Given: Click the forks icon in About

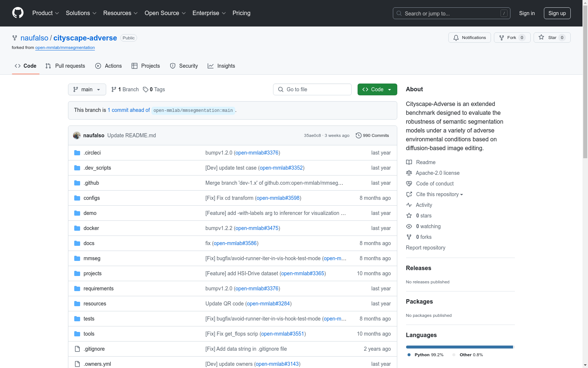Looking at the screenshot, I should [x=409, y=237].
